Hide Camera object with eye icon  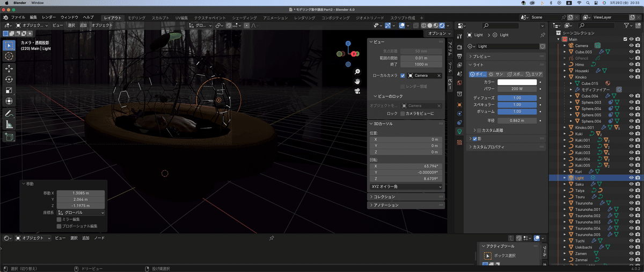[631, 46]
